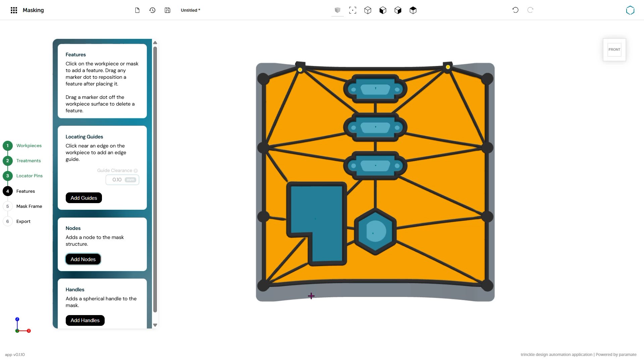
Task: Select the shaded view mode icon
Action: pos(337,10)
